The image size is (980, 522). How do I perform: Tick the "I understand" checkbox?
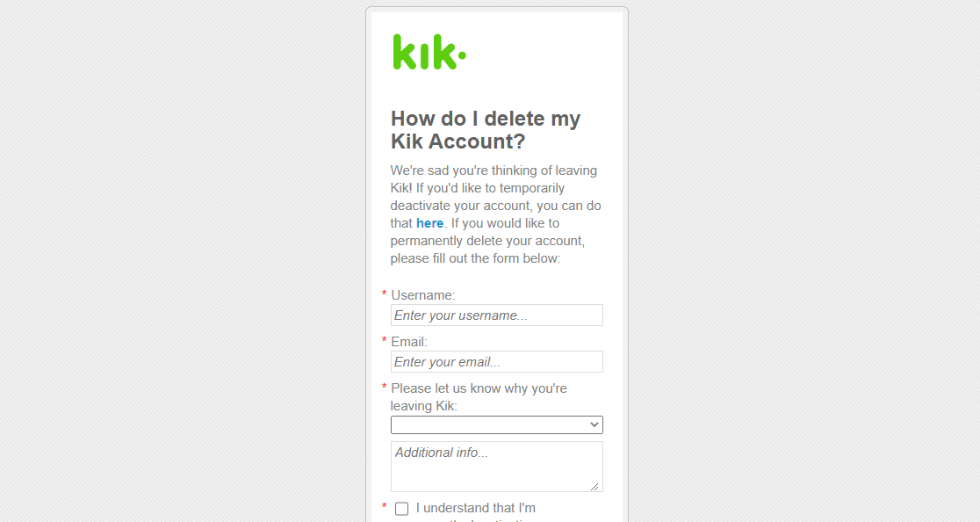pyautogui.click(x=402, y=509)
